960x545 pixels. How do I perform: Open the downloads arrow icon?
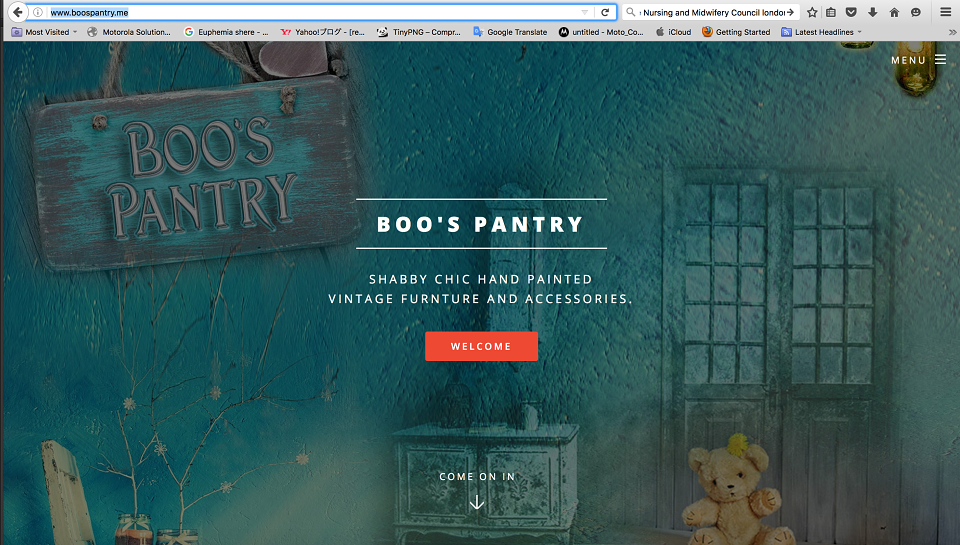pyautogui.click(x=872, y=12)
